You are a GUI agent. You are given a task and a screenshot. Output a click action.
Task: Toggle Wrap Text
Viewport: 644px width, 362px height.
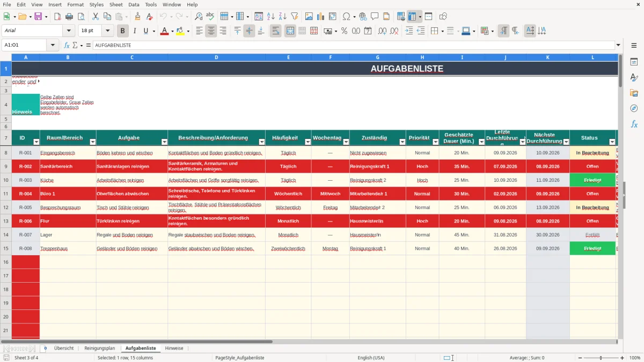(x=276, y=31)
